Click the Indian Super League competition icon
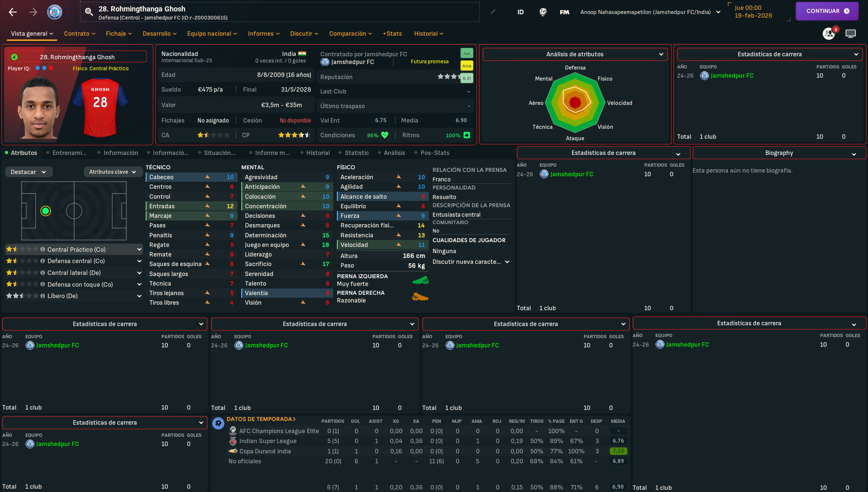This screenshot has width=868, height=492. click(233, 441)
